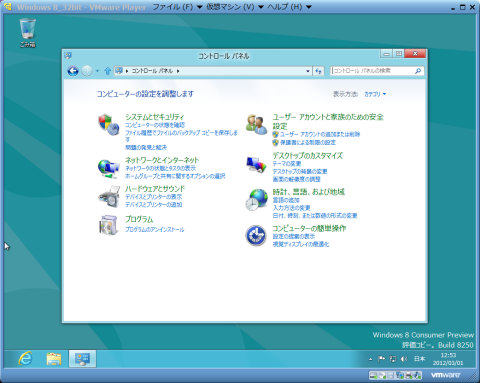Open ハードウェアとサウンド category

[155, 189]
